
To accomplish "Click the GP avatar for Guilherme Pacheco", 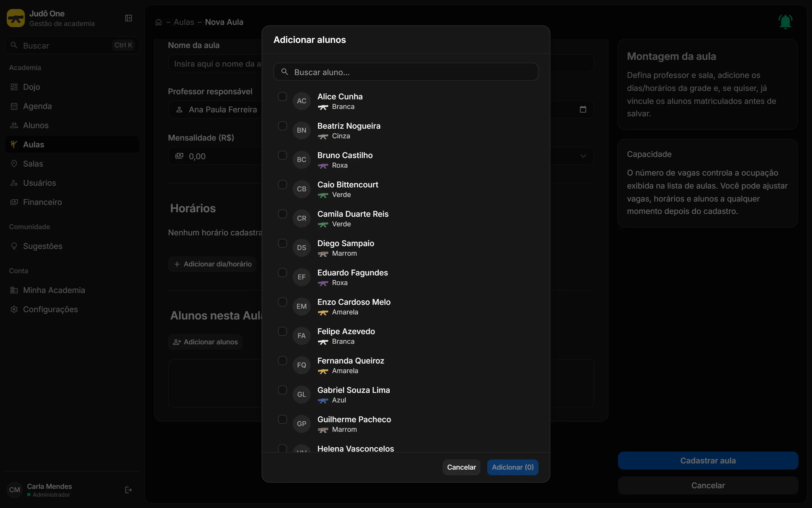I will 302,424.
